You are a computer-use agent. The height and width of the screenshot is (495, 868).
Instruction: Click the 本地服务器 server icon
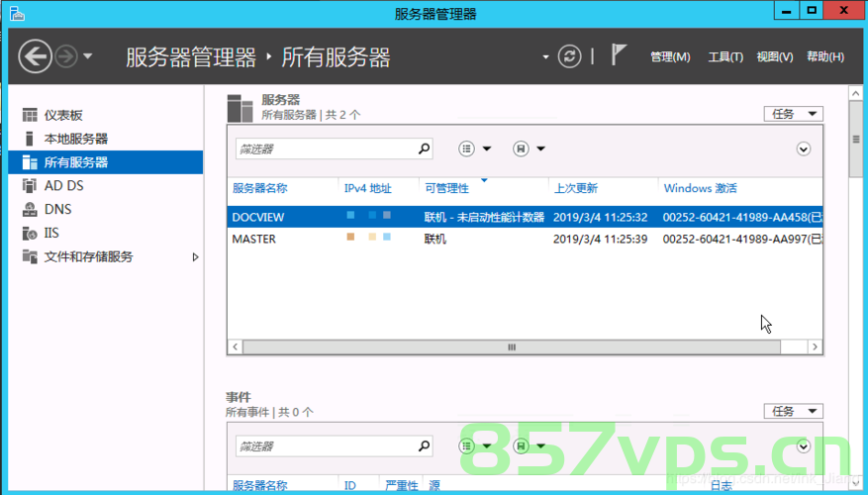pyautogui.click(x=30, y=139)
